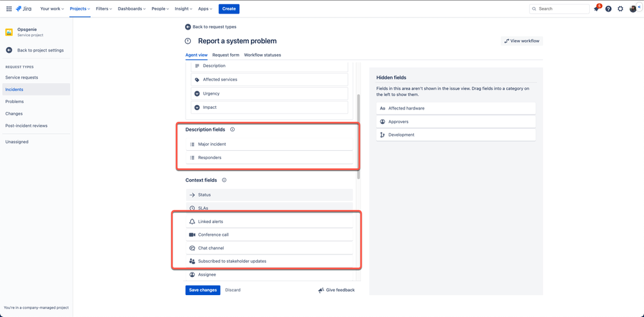
Task: Click the Status arrow icon
Action: (192, 195)
